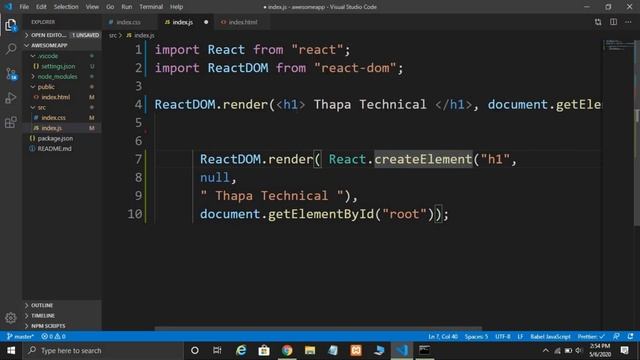Viewport: 640px width, 360px height.
Task: Open the Run menu
Action: [127, 7]
